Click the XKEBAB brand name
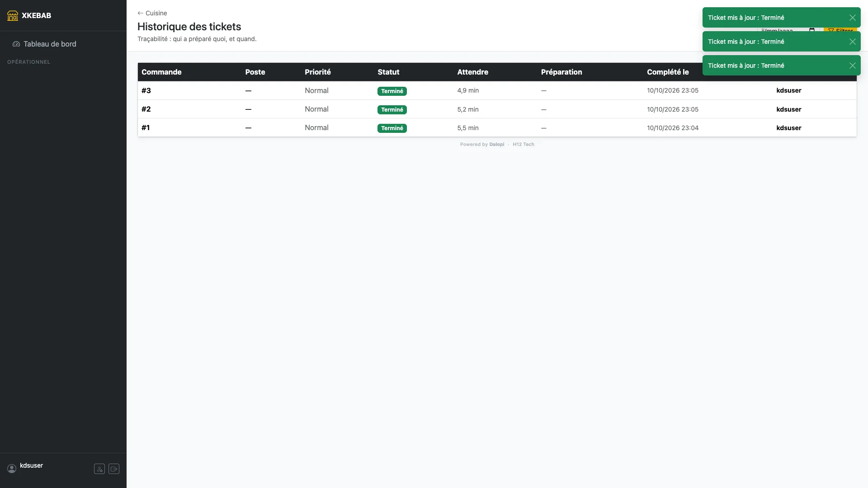Screen dimensions: 868x488 point(36,15)
